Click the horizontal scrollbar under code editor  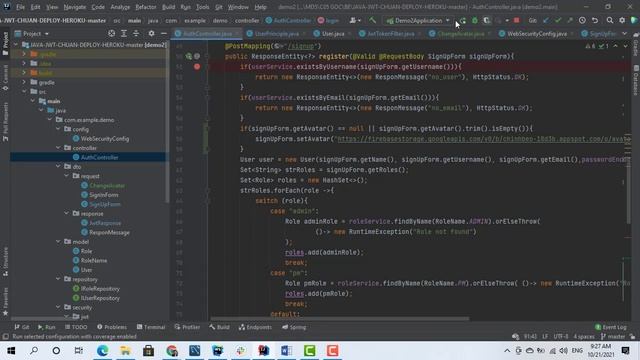point(340,318)
